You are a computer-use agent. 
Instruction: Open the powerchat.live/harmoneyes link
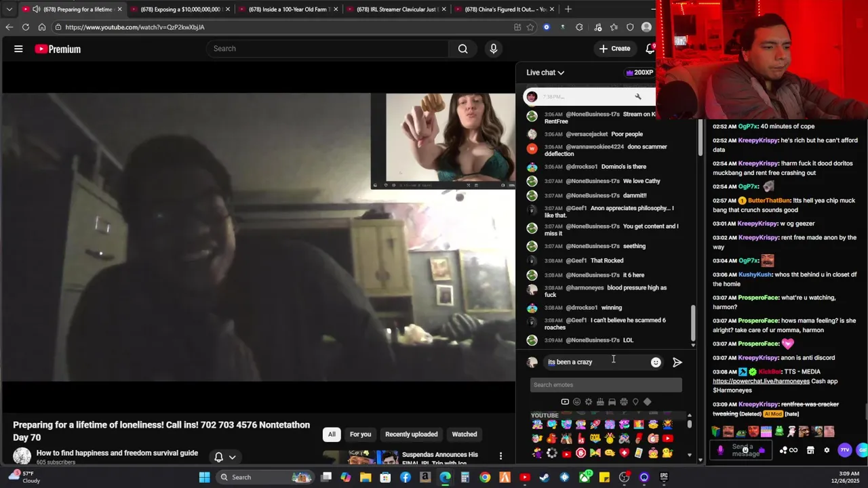coord(761,381)
